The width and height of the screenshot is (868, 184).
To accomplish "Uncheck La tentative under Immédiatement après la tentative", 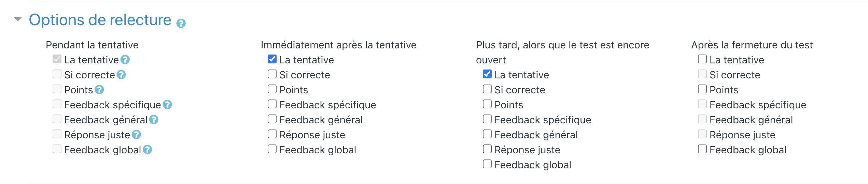I will tap(272, 59).
